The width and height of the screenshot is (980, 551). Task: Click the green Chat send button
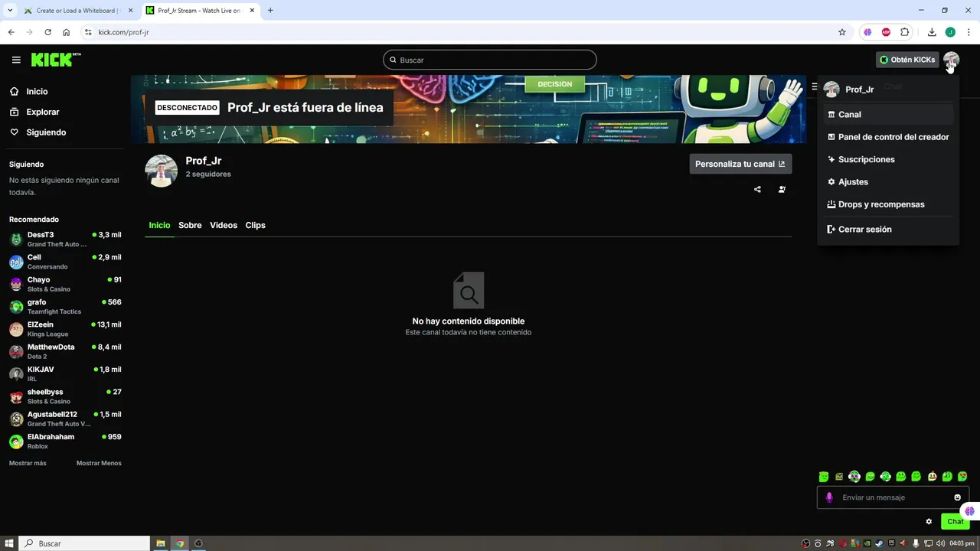click(955, 521)
